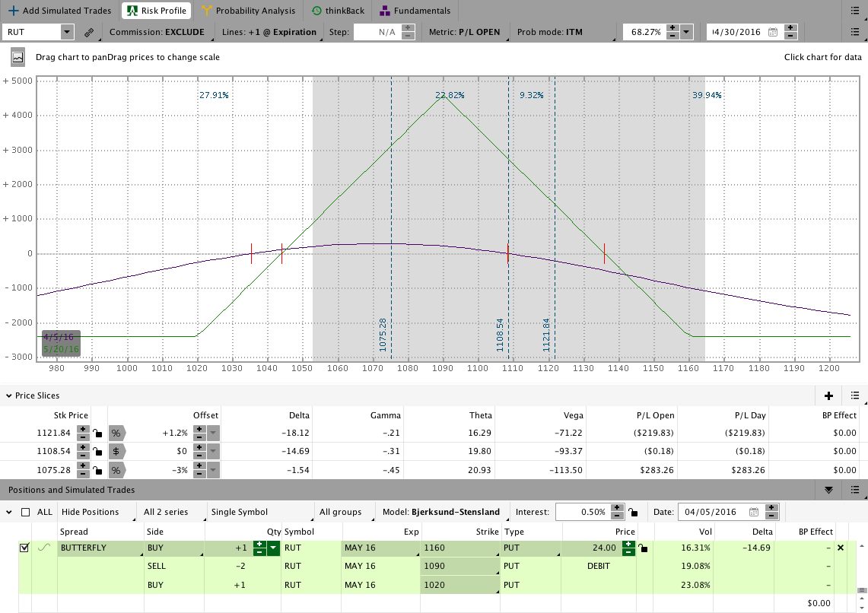Switch to the Probability Analysis tab

coord(249,11)
